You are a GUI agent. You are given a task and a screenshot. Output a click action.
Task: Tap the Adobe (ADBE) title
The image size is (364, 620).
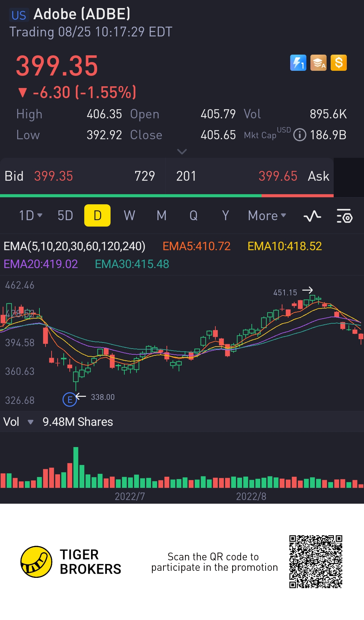point(82,14)
